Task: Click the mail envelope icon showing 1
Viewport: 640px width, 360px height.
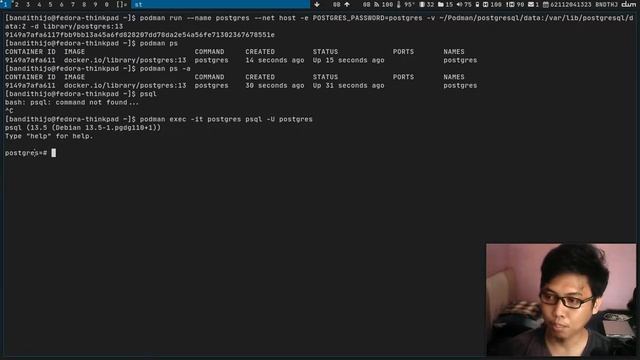Action: (531, 4)
